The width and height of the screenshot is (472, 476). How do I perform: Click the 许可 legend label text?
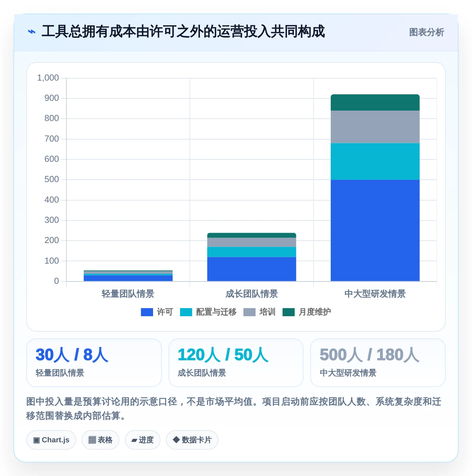[x=165, y=312]
